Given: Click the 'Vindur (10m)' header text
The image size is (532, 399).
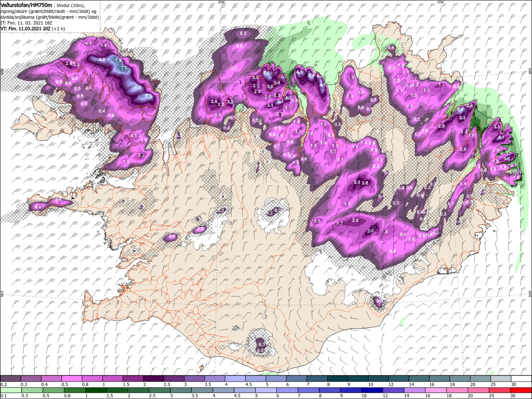Looking at the screenshot, I should pyautogui.click(x=70, y=5).
